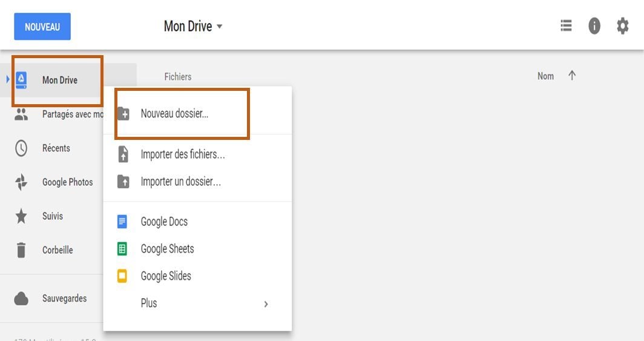Open the info details icon
Image resolution: width=644 pixels, height=341 pixels.
(594, 26)
